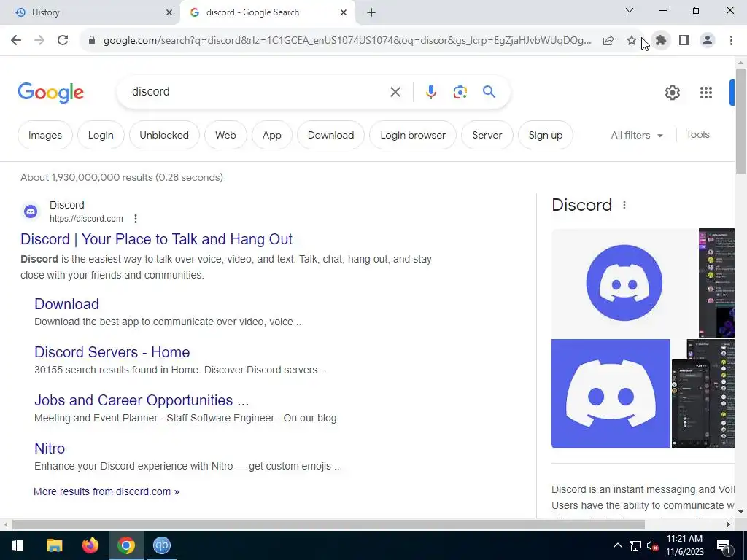Select the Download filter chip
This screenshot has width=747, height=560.
point(330,135)
